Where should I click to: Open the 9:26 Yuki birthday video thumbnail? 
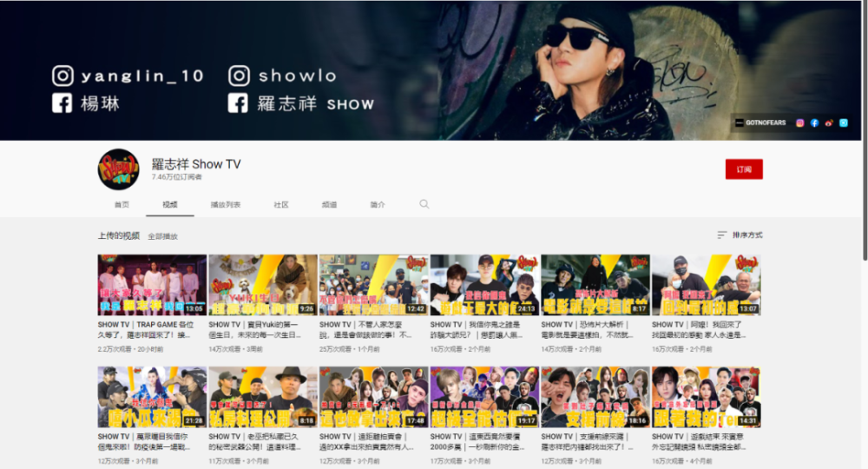263,285
